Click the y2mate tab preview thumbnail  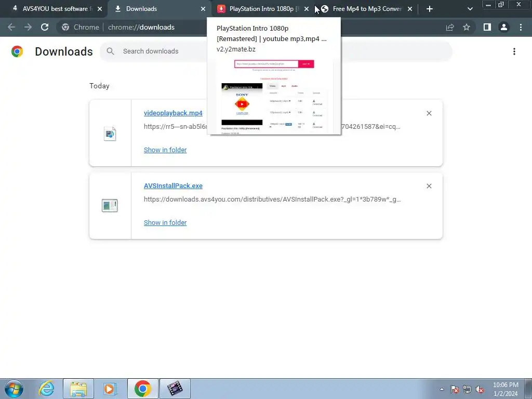coord(274,96)
